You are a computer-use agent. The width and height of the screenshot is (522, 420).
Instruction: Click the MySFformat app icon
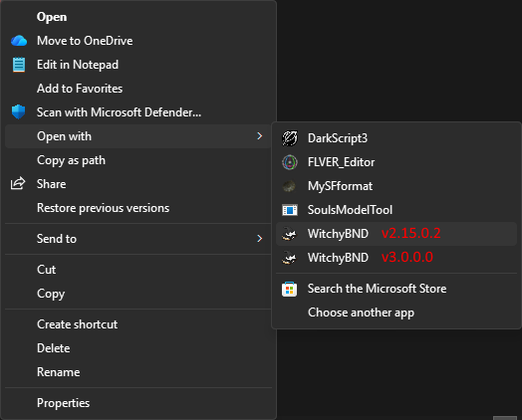pos(289,186)
